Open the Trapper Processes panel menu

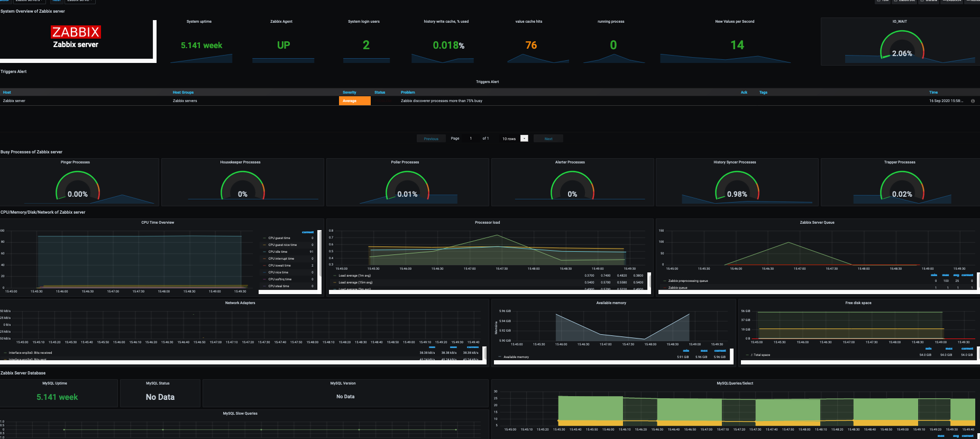tap(900, 162)
